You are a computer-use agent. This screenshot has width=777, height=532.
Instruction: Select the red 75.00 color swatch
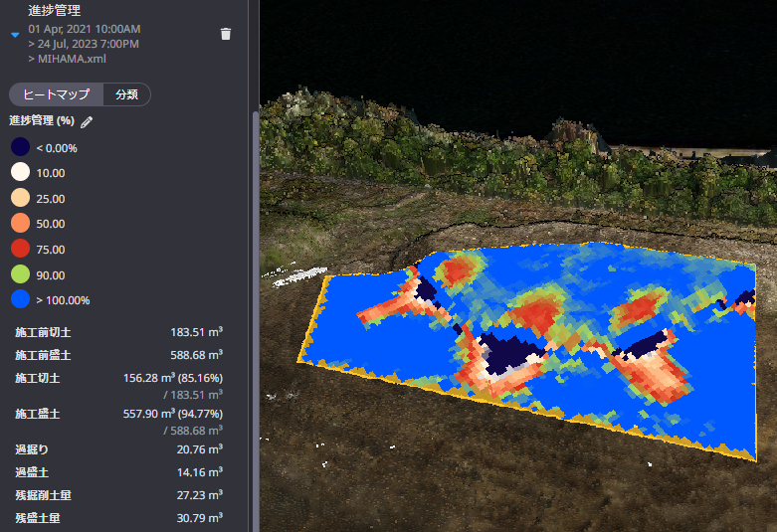pyautogui.click(x=20, y=249)
